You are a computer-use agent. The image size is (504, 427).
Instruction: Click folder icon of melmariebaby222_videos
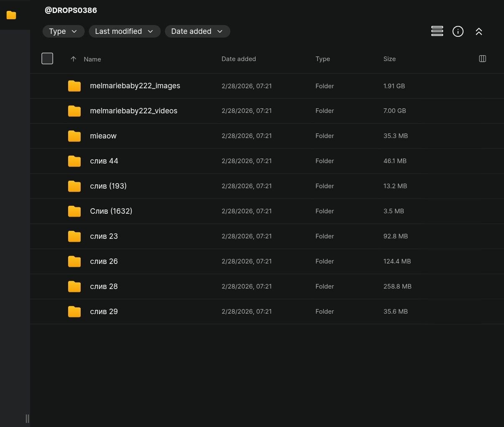point(74,111)
